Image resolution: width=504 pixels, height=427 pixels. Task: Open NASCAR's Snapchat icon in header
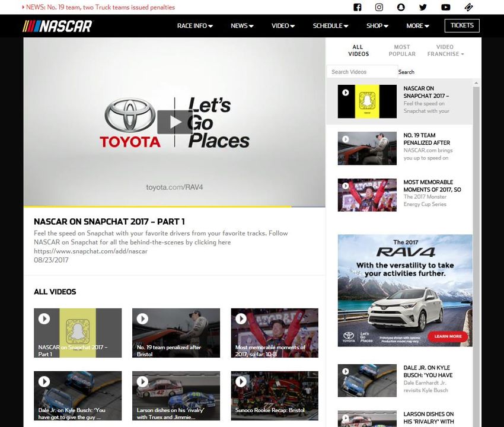401,7
